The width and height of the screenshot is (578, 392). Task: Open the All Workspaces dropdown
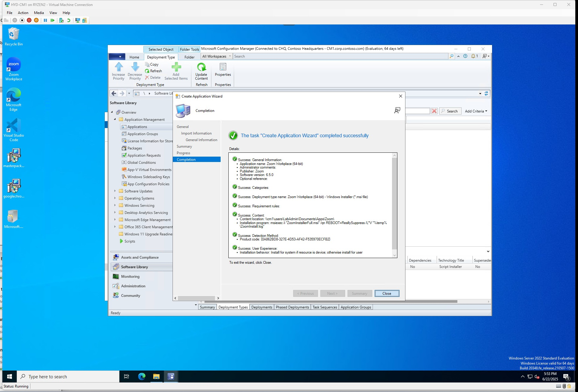pos(217,56)
